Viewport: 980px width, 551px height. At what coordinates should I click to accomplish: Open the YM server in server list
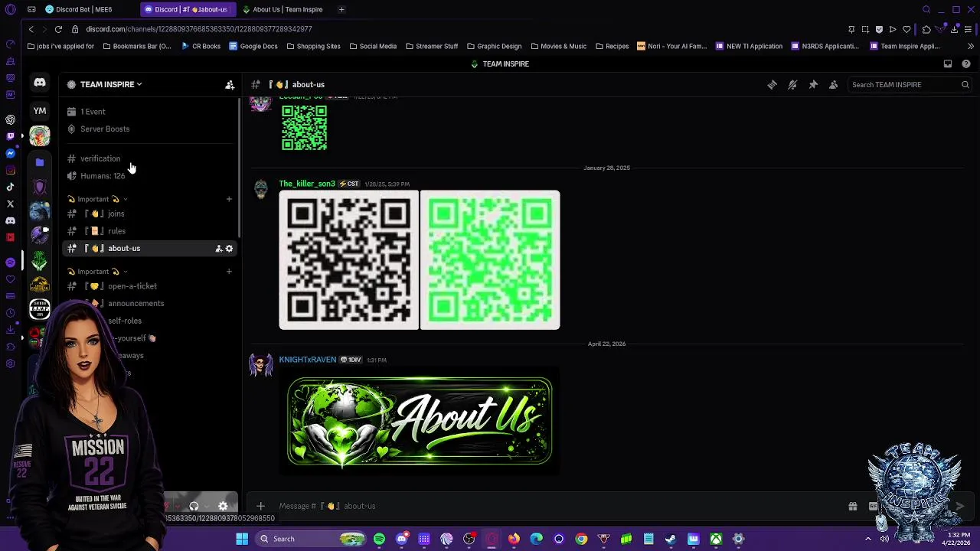coord(40,111)
